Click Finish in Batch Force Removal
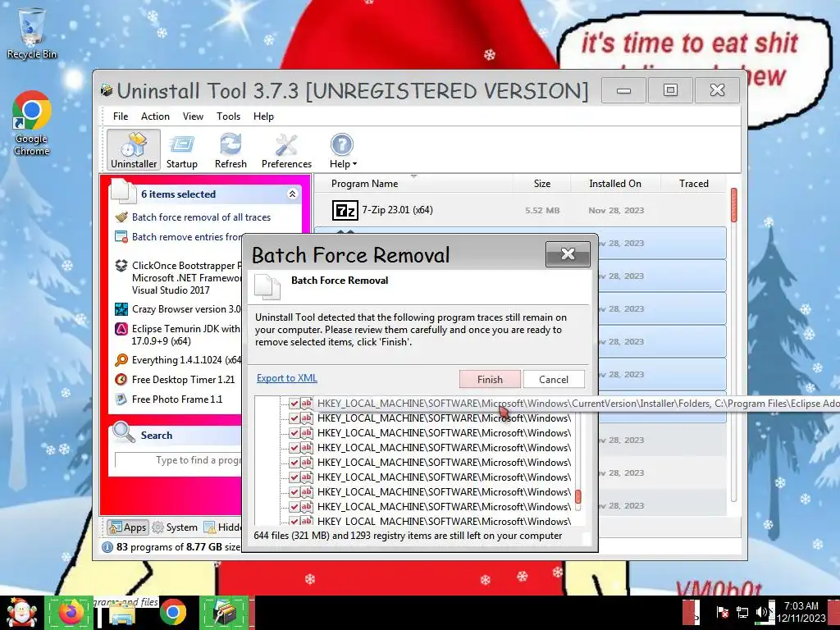840x630 pixels. 490,379
